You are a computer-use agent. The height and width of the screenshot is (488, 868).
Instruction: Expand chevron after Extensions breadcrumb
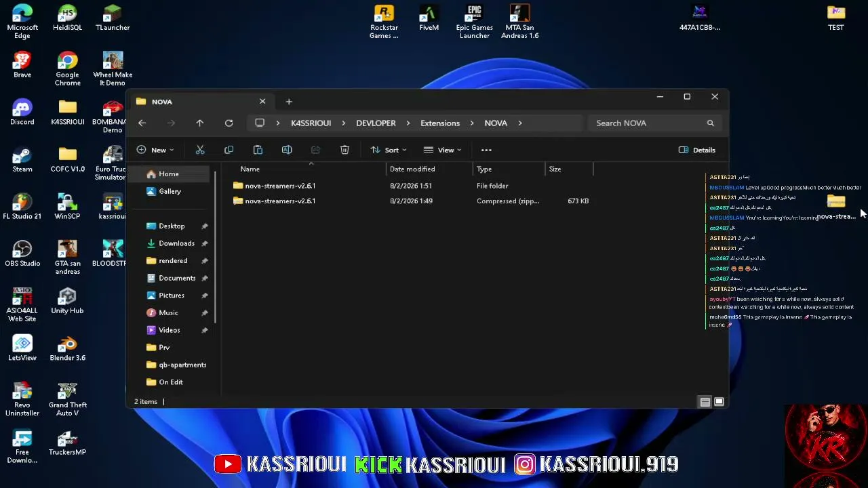coord(472,123)
